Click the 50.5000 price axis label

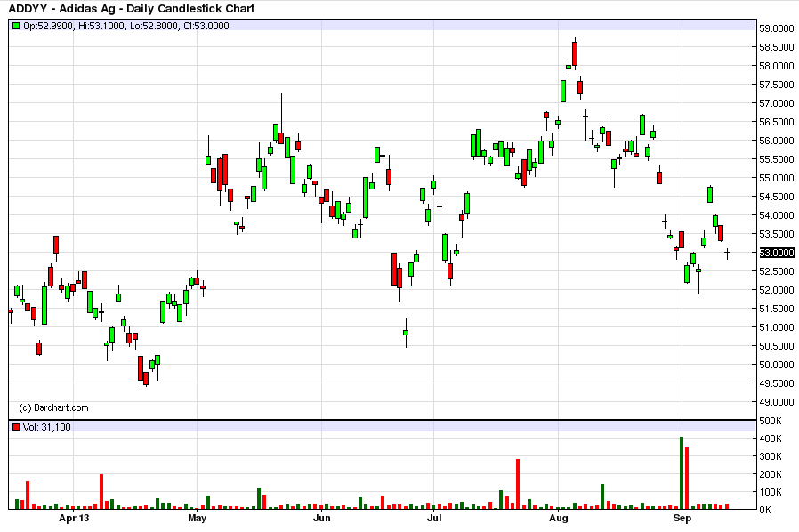pyautogui.click(x=777, y=346)
